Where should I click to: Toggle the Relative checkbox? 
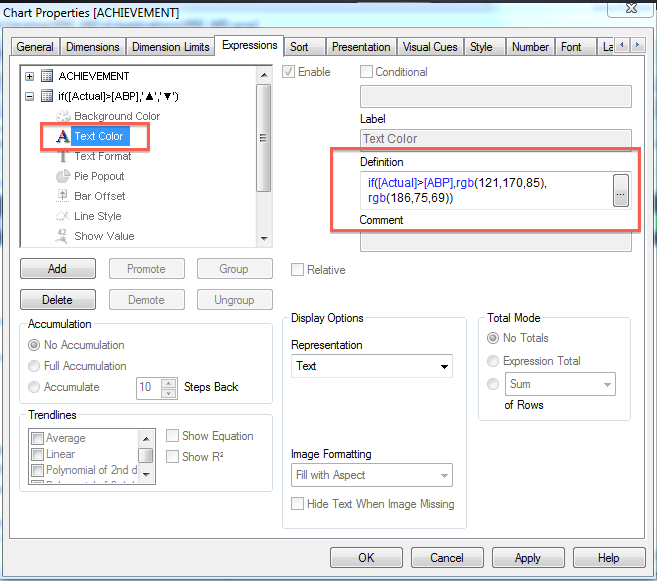(297, 270)
